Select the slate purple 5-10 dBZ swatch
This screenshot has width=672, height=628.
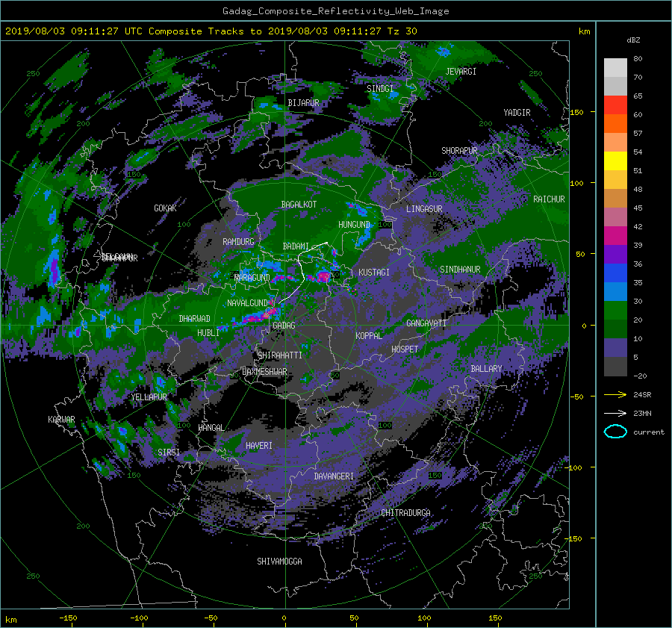(x=615, y=348)
